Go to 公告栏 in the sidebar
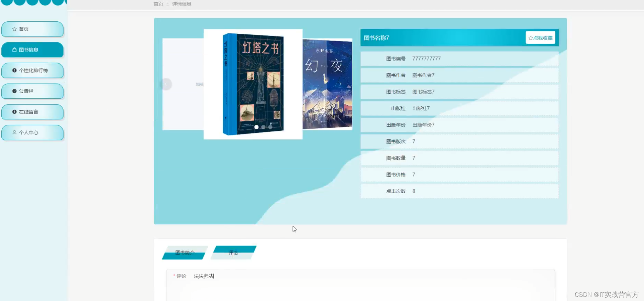Image resolution: width=644 pixels, height=301 pixels. click(32, 91)
